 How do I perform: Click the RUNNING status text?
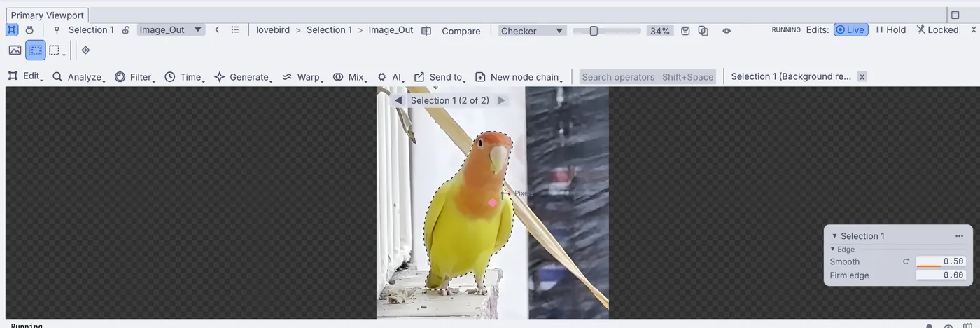(786, 30)
